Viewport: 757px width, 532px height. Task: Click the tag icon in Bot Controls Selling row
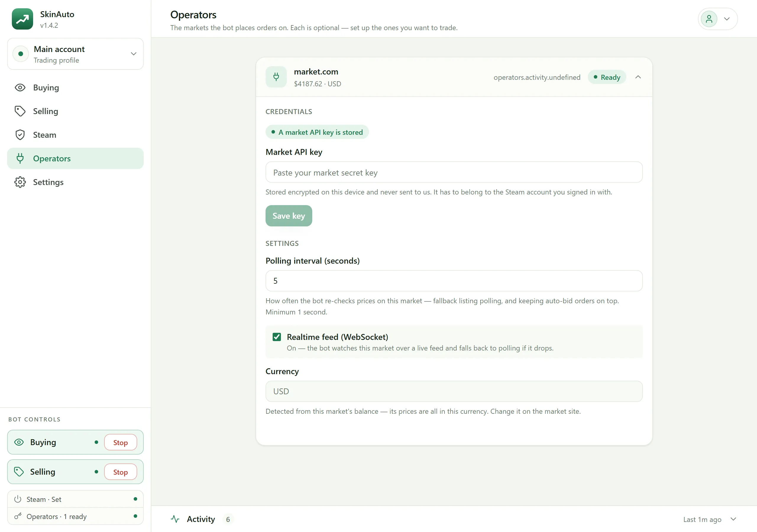coord(19,472)
